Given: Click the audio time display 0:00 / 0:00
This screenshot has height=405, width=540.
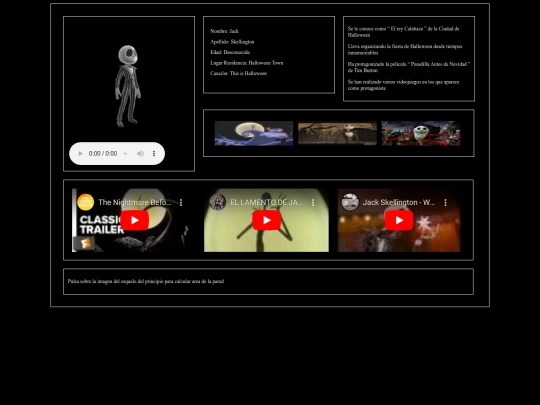Looking at the screenshot, I should 103,154.
